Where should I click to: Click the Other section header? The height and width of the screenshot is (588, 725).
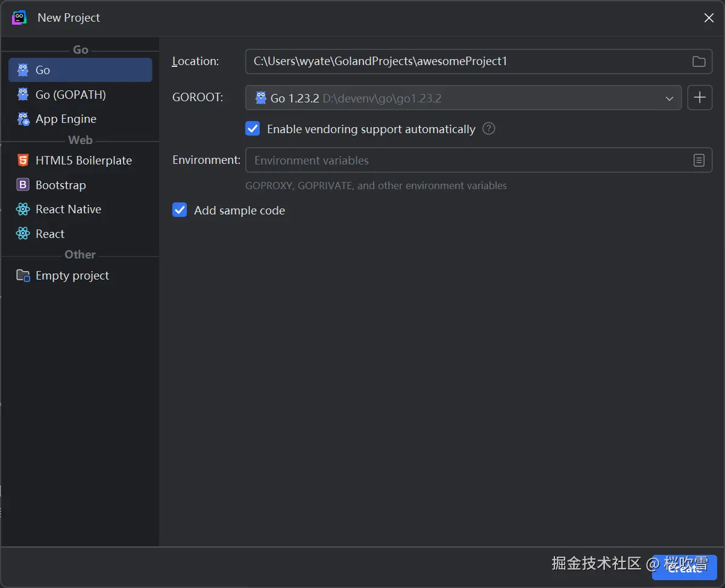[80, 254]
